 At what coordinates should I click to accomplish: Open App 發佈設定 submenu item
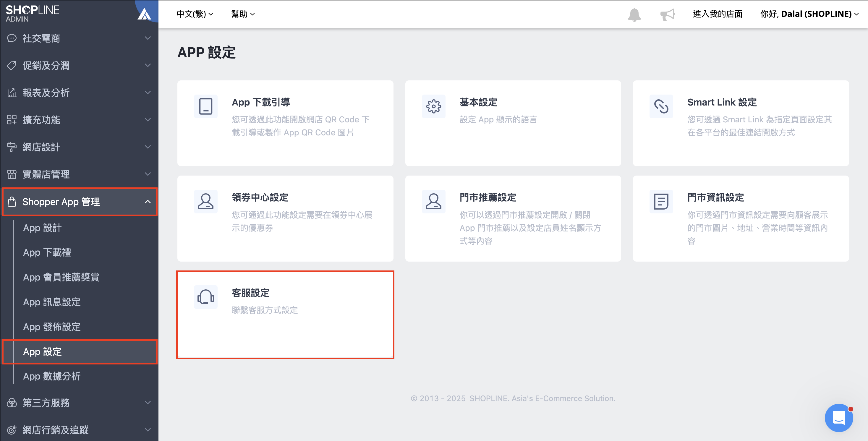click(52, 327)
